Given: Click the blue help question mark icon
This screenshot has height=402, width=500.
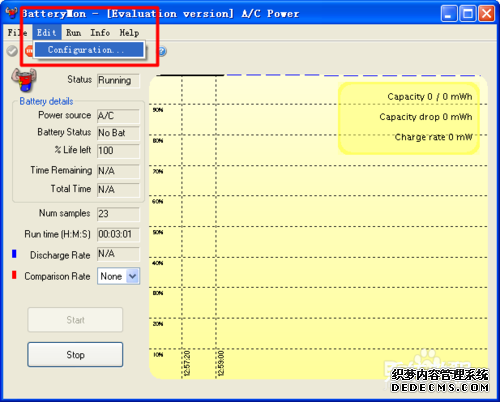Looking at the screenshot, I should 162,51.
